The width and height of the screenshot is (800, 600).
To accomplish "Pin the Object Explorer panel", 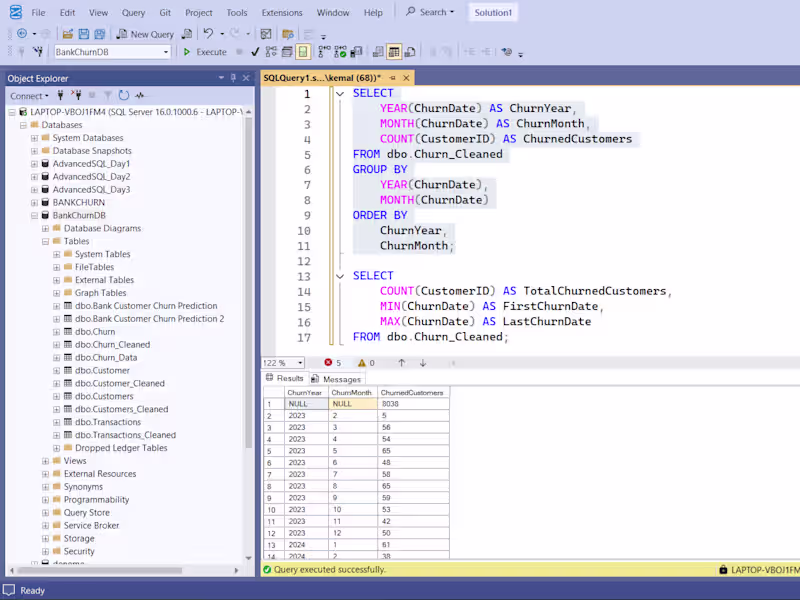I will point(233,78).
